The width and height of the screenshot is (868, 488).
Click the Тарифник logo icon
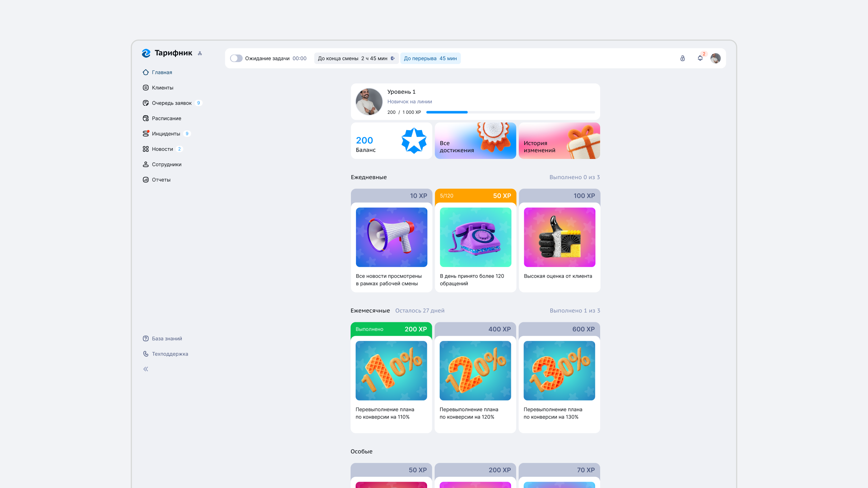[146, 53]
